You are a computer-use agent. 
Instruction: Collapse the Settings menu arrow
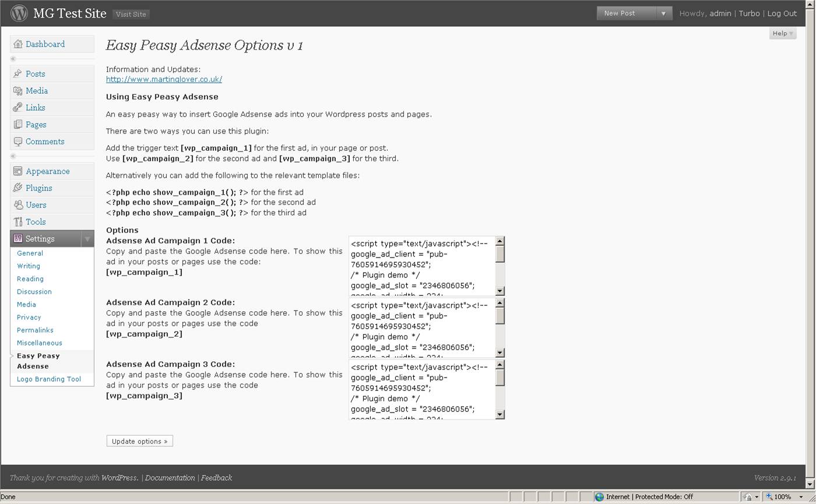(x=87, y=239)
